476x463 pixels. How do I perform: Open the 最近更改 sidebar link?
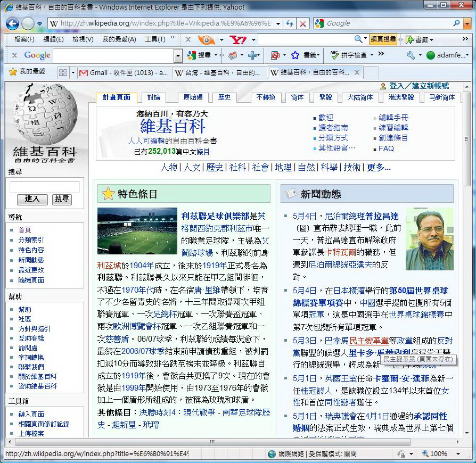coord(31,270)
